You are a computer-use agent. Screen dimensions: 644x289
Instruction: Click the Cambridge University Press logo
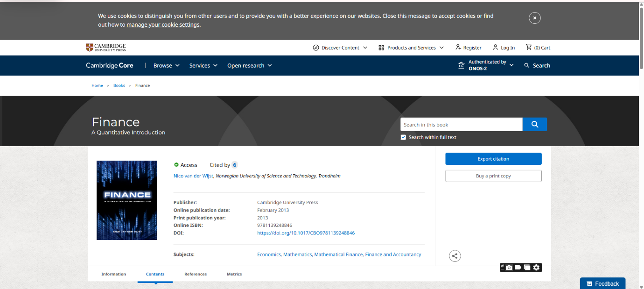pyautogui.click(x=106, y=48)
